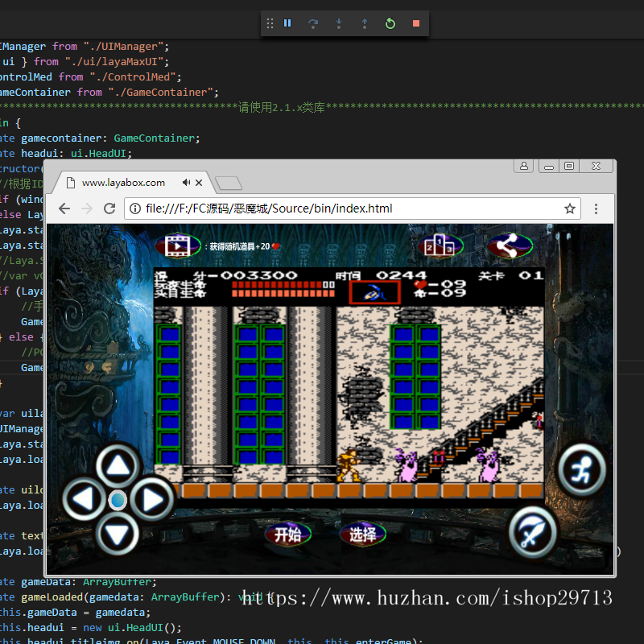
Task: Click the Step Into debug icon
Action: click(x=339, y=23)
